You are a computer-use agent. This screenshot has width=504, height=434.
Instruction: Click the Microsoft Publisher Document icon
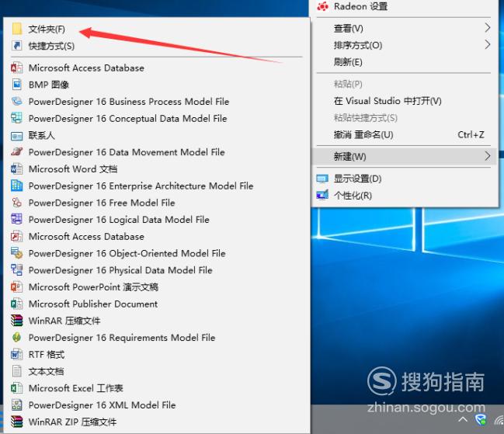17,304
